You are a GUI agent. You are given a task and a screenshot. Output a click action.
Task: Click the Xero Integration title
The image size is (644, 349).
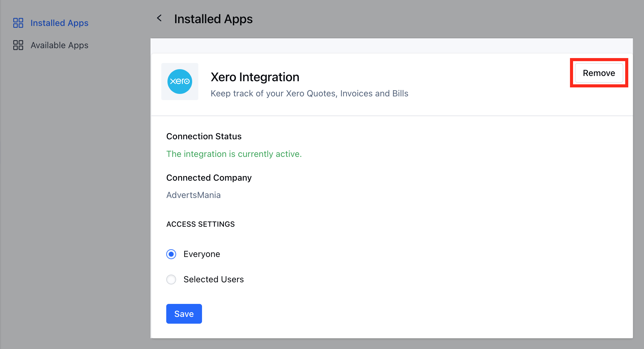tap(255, 77)
